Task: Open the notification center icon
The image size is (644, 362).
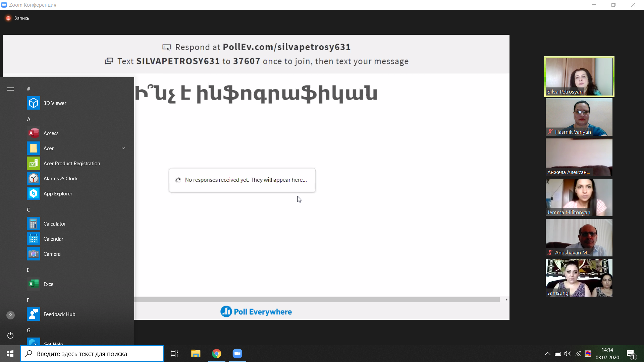Action: 631,354
